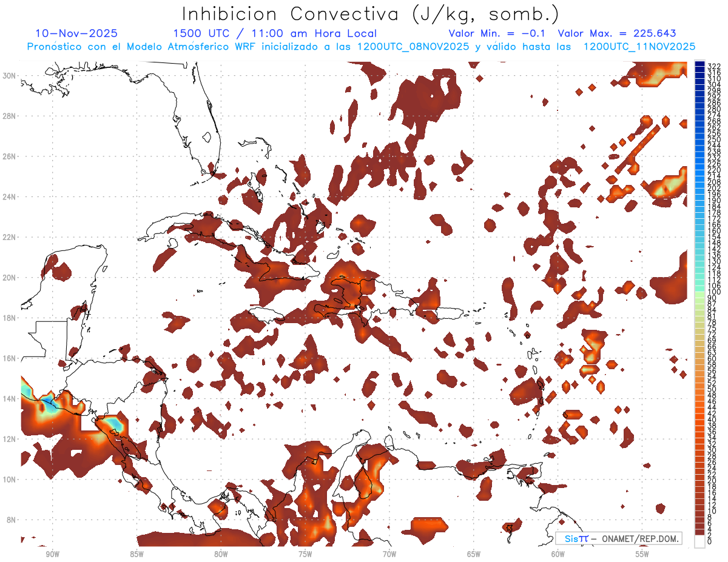Click the "16N" latitude axis label
728x562 pixels.
(x=9, y=358)
